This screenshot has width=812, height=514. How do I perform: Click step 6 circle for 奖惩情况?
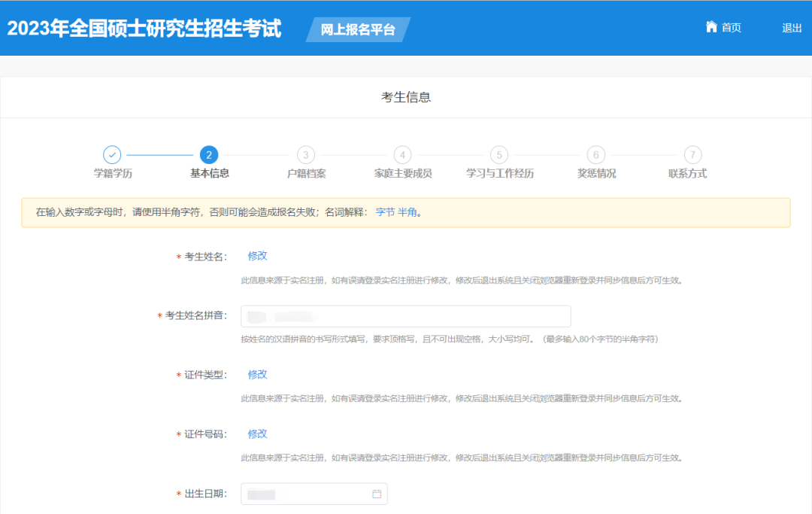click(596, 154)
